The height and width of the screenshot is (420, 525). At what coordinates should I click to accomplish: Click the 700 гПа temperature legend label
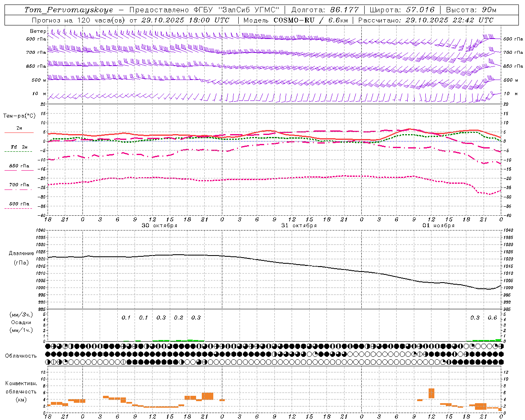(x=19, y=185)
